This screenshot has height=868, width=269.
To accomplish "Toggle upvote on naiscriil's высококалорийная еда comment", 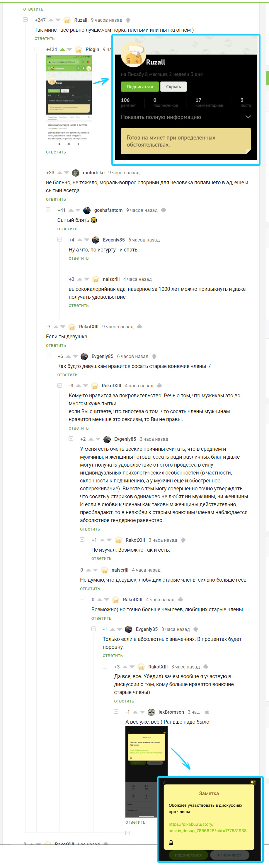I will tap(79, 279).
